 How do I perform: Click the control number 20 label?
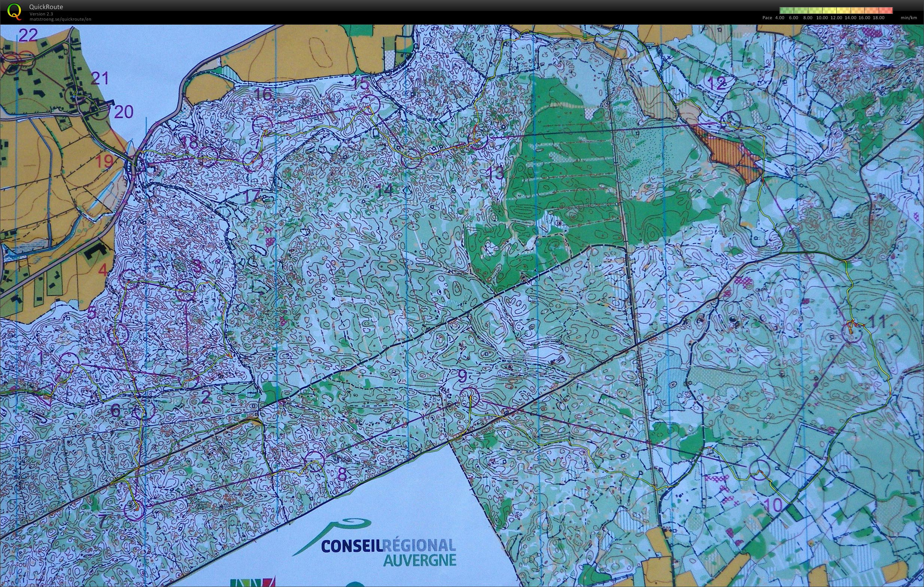[124, 112]
